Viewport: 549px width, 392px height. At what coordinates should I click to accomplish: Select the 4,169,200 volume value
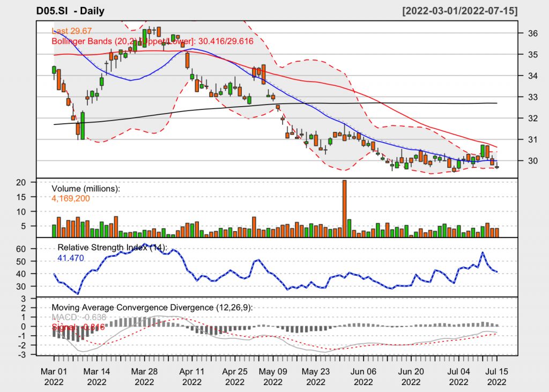(x=71, y=198)
